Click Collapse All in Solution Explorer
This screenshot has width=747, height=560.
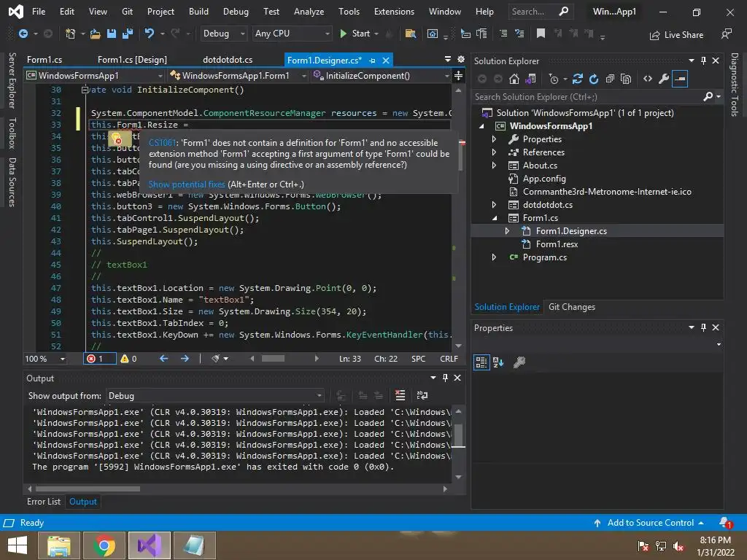pyautogui.click(x=610, y=79)
